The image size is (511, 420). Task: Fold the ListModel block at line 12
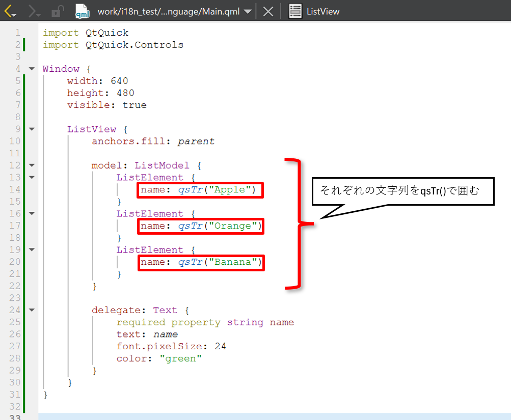pos(32,165)
